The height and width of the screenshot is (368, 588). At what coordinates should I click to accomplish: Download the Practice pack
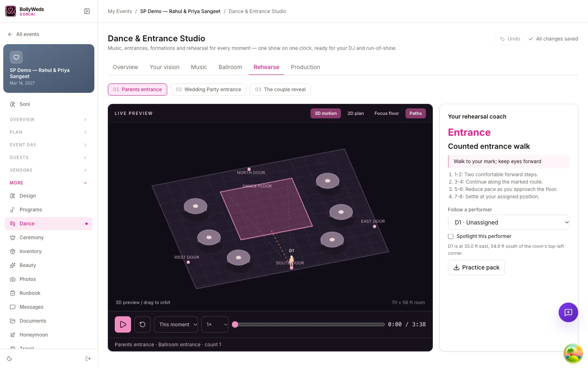click(x=477, y=267)
